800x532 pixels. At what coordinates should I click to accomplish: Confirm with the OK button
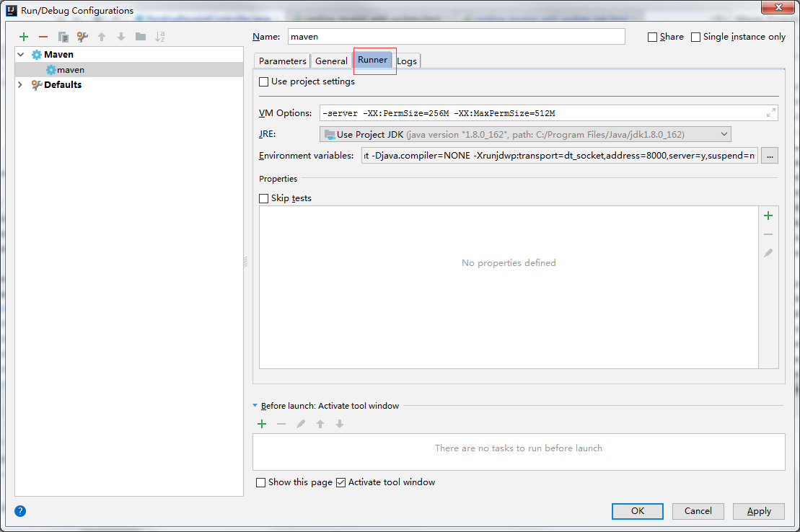pos(637,511)
